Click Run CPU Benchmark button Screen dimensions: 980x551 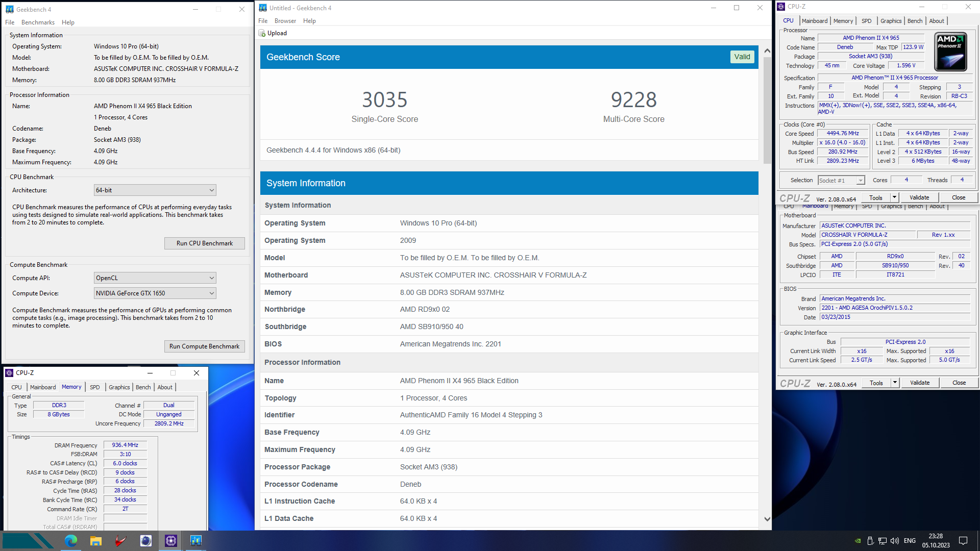[x=204, y=243]
